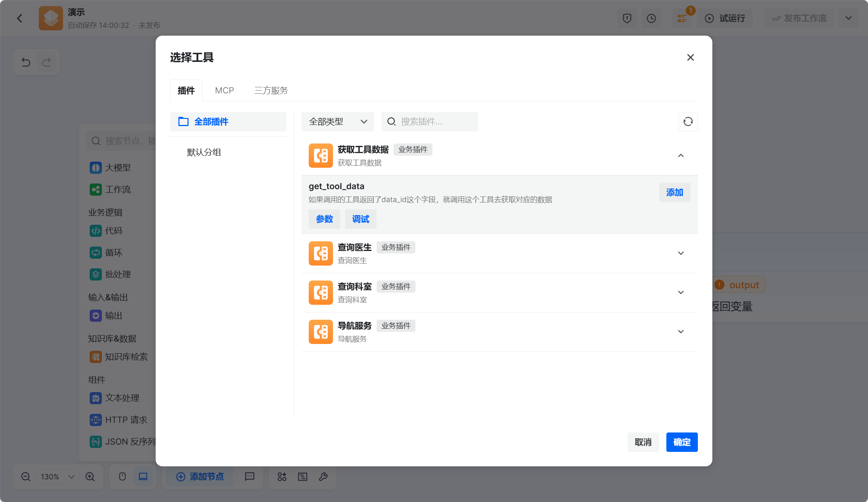Screen dimensions: 868x502
Task: Go back with the top-left arrow
Action: pos(19,18)
